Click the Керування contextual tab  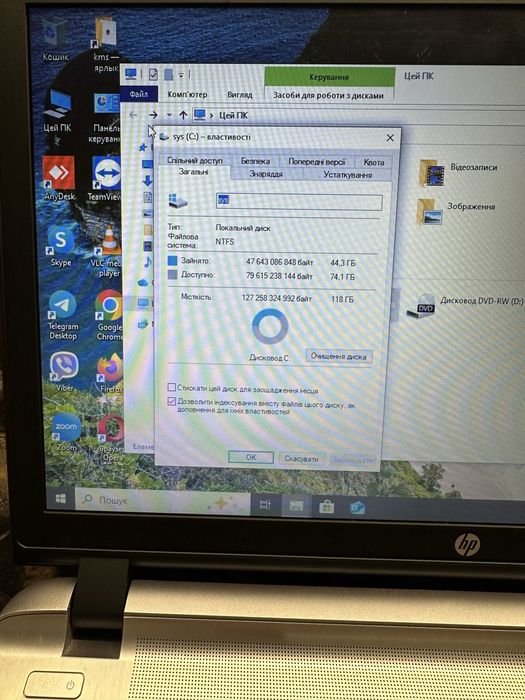pyautogui.click(x=329, y=77)
